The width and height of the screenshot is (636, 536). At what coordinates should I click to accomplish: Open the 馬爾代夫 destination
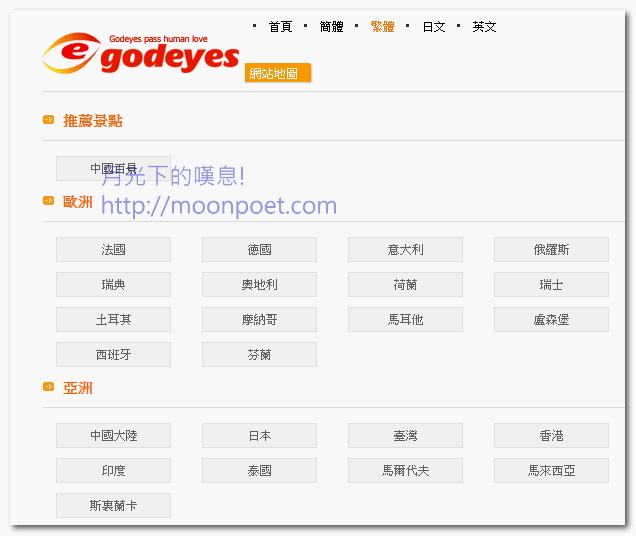(x=405, y=470)
